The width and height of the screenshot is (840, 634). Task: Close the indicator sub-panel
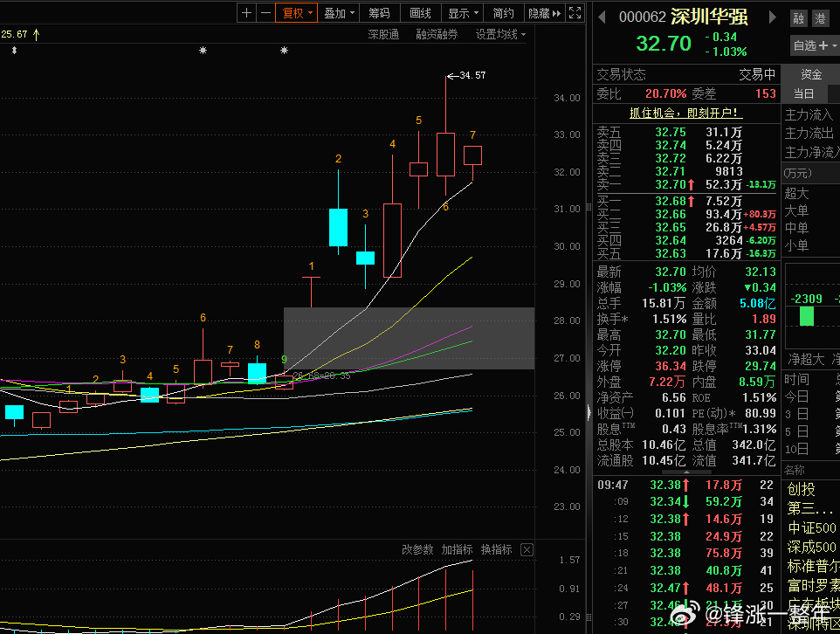(527, 550)
